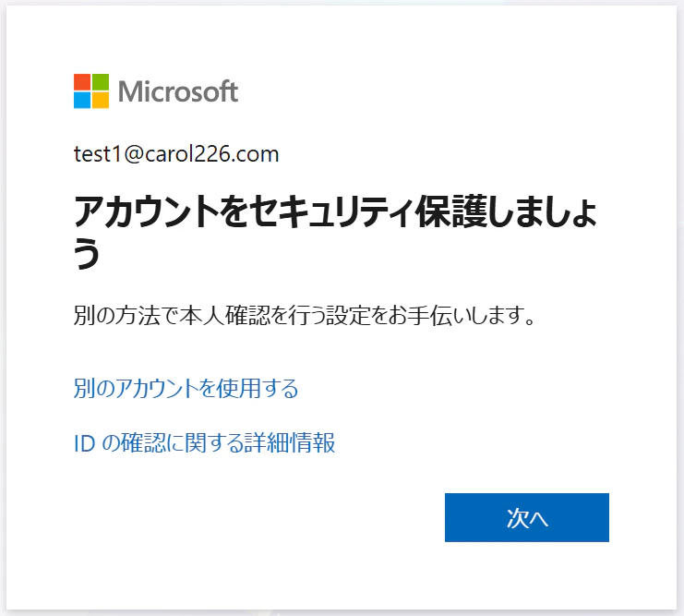The image size is (684, 616).
Task: Click the yellow square in the Microsoft logo
Action: click(101, 100)
